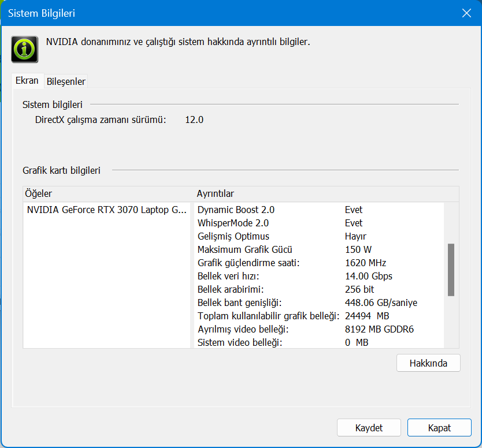The width and height of the screenshot is (482, 448).
Task: Select Grafik güçlendirme saati row
Action: [319, 263]
